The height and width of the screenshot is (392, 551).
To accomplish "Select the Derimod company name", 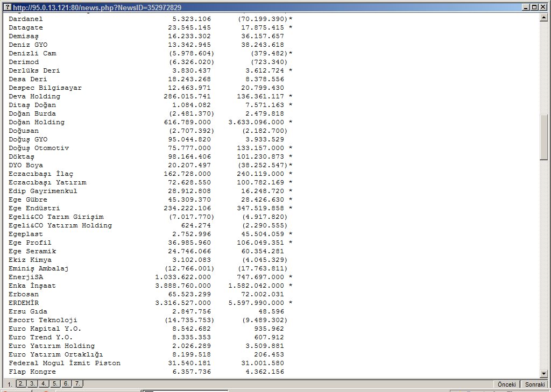I will pyautogui.click(x=24, y=62).
